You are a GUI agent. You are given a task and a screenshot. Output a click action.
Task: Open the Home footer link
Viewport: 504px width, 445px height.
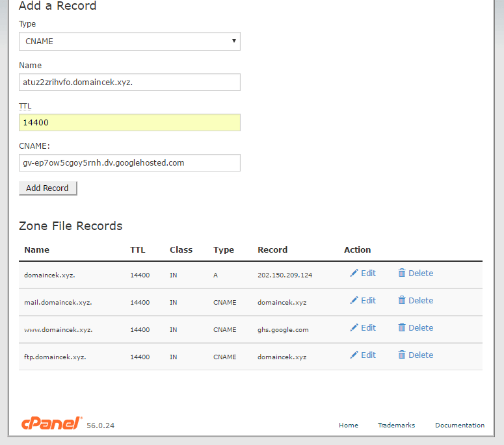pyautogui.click(x=349, y=426)
